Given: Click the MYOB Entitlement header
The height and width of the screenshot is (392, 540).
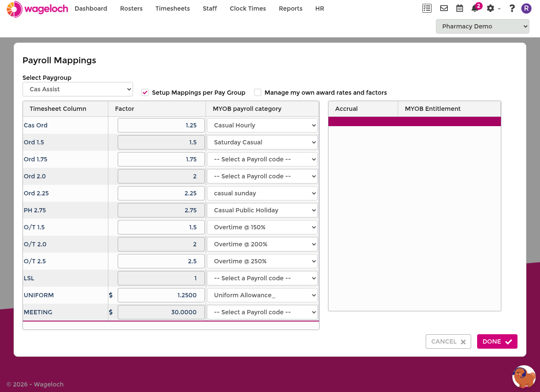Looking at the screenshot, I should pos(450,109).
